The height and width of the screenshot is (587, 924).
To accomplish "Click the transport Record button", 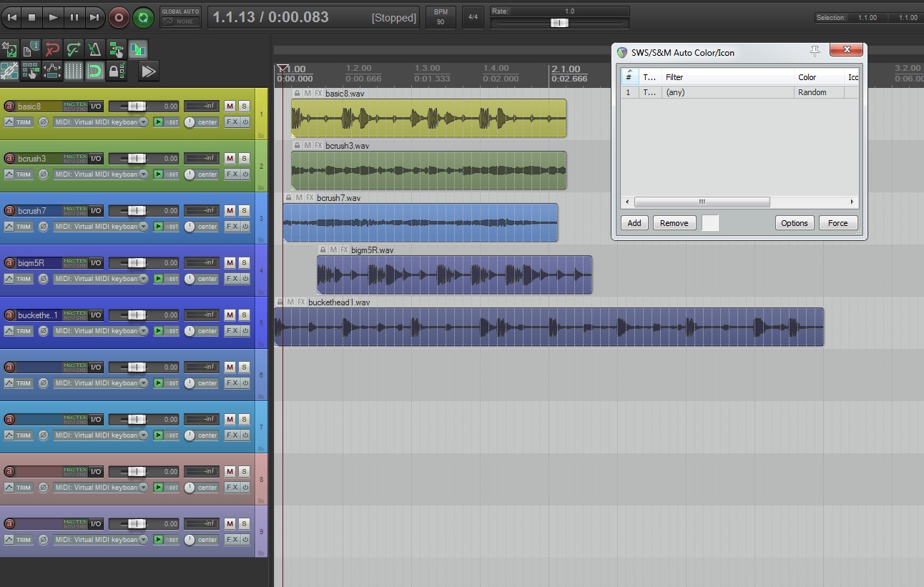I will (x=119, y=17).
